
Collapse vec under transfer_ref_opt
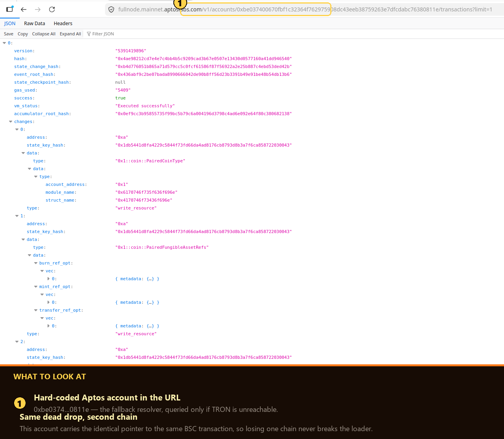[x=42, y=318]
